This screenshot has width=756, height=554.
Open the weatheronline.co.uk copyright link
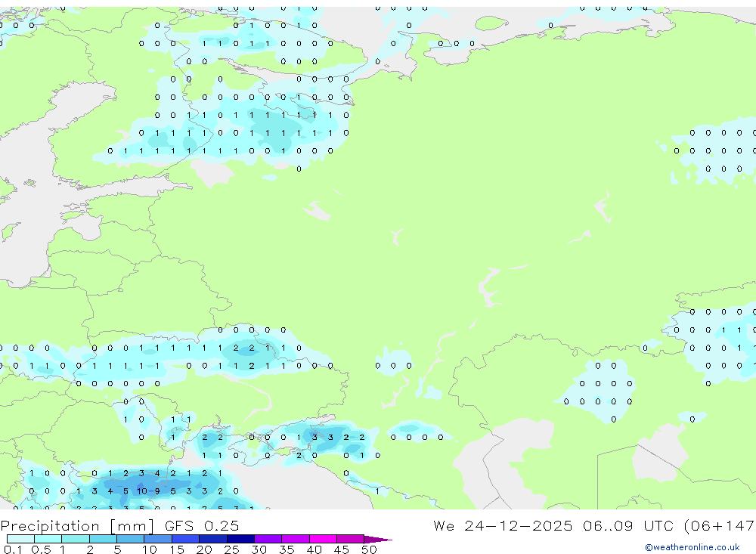(x=692, y=547)
